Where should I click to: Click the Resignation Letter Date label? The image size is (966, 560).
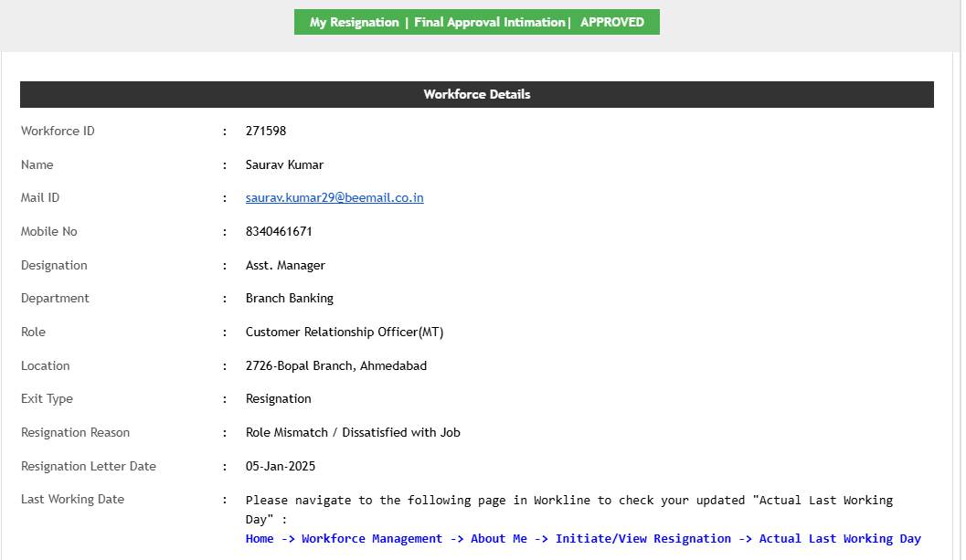[x=89, y=467]
